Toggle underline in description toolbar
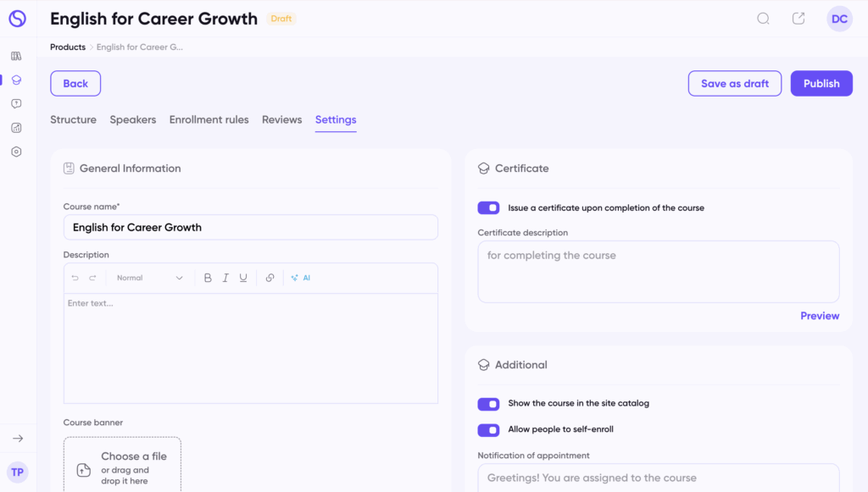This screenshot has width=868, height=492. (243, 278)
